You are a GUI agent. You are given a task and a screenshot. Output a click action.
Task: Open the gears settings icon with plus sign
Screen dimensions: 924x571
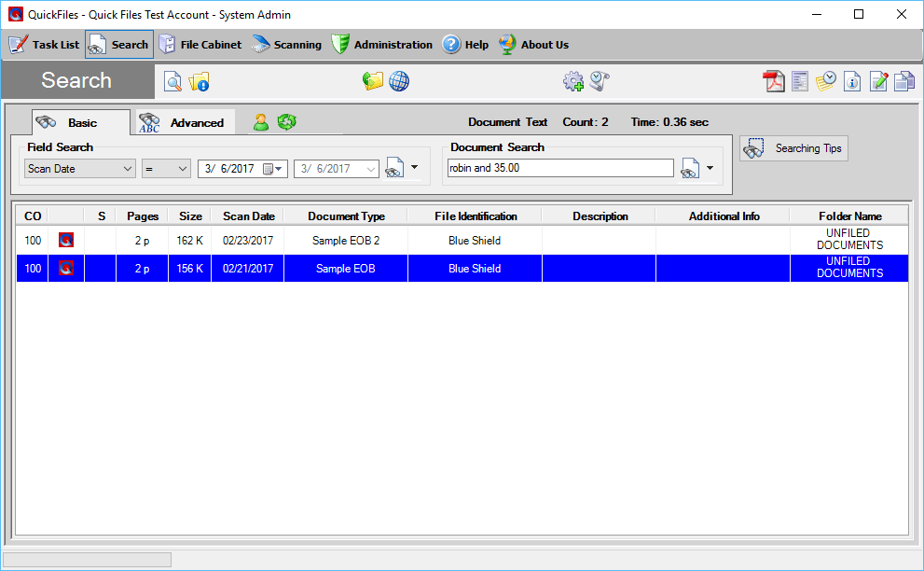573,81
